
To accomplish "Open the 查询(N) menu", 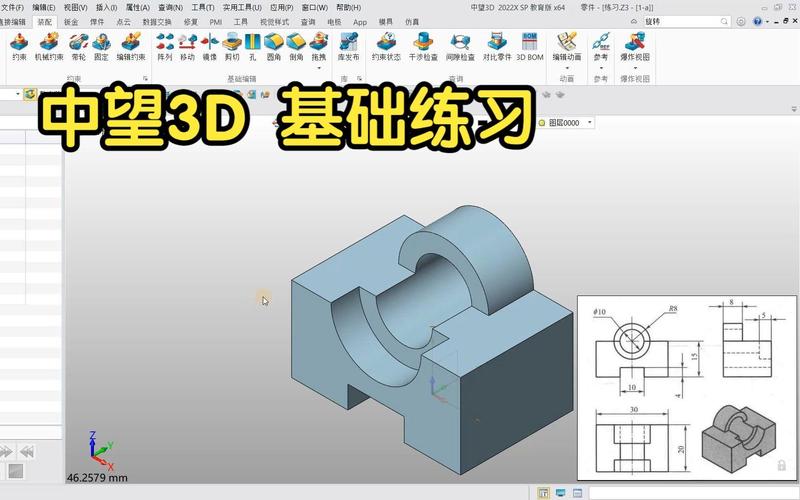I will tap(170, 8).
